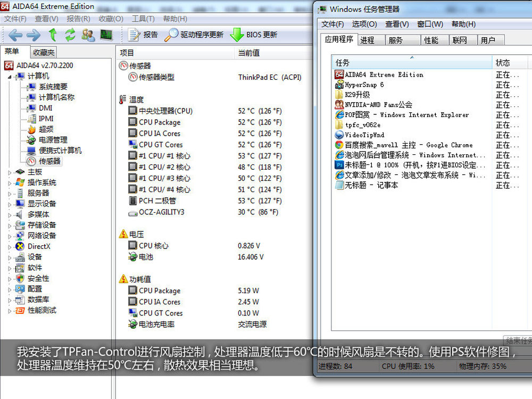Switch to 联网 tab in Task Manager
Viewport: 532px width, 399px height.
[463, 40]
